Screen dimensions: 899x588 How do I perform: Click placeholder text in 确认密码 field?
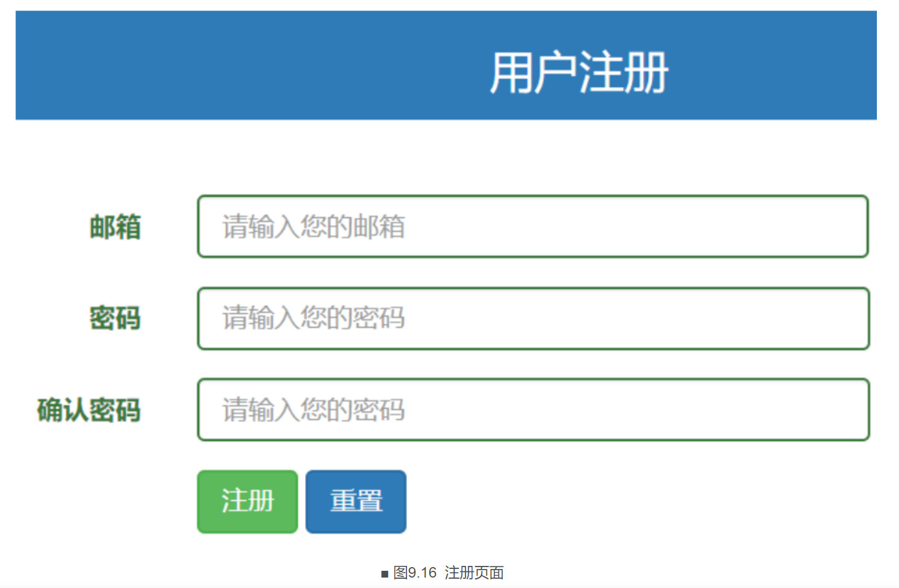(314, 410)
